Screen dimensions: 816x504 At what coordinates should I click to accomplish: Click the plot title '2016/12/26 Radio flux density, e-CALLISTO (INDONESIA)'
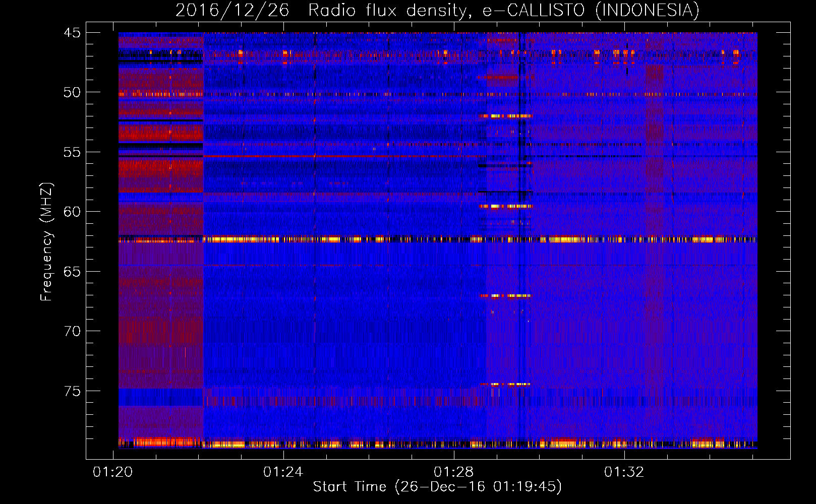[x=437, y=10]
